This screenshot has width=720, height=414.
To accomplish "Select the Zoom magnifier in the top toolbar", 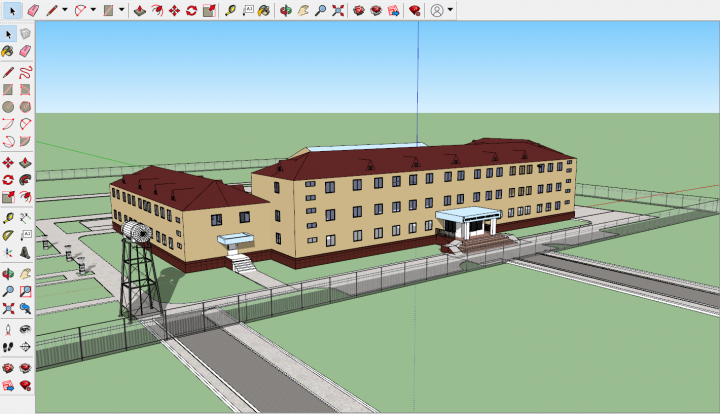I will [321, 11].
